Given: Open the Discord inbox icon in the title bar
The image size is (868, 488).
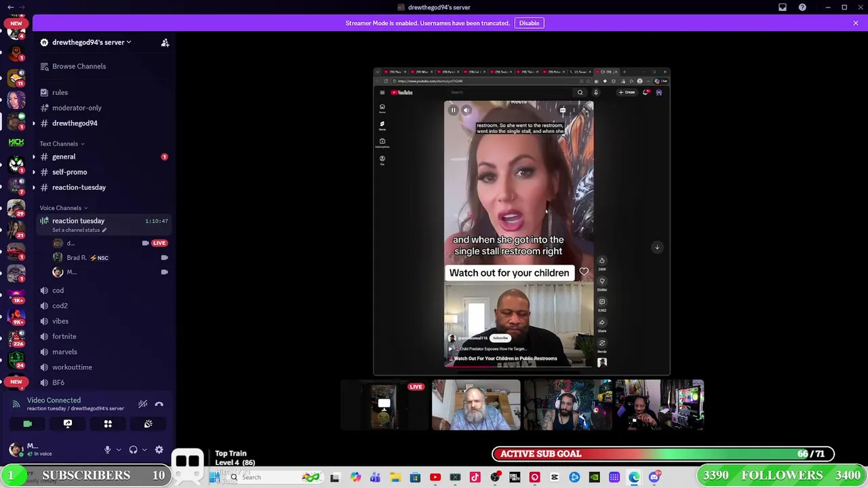Looking at the screenshot, I should [783, 7].
